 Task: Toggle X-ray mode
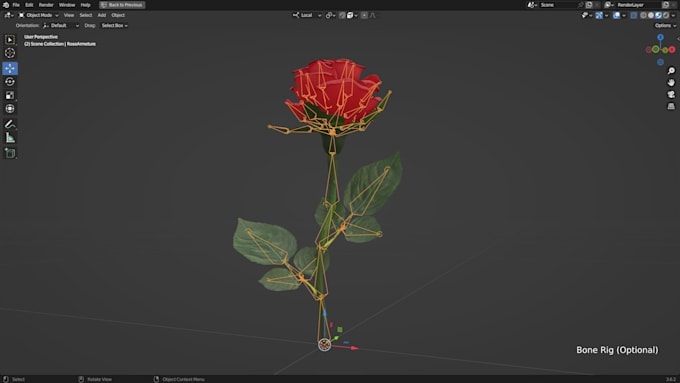tap(634, 15)
